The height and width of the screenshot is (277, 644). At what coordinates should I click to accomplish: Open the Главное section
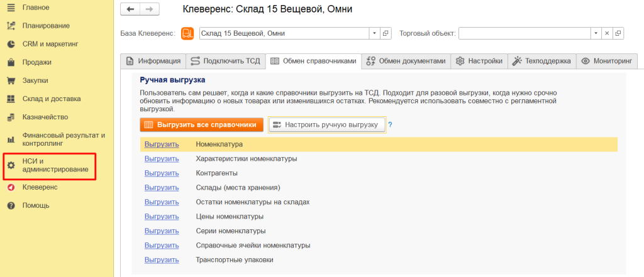tap(36, 8)
